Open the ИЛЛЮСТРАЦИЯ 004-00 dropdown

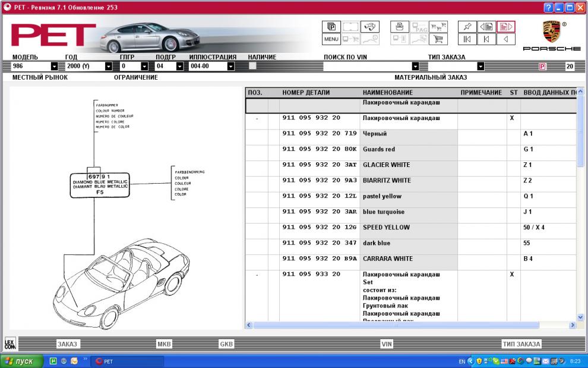click(x=230, y=67)
